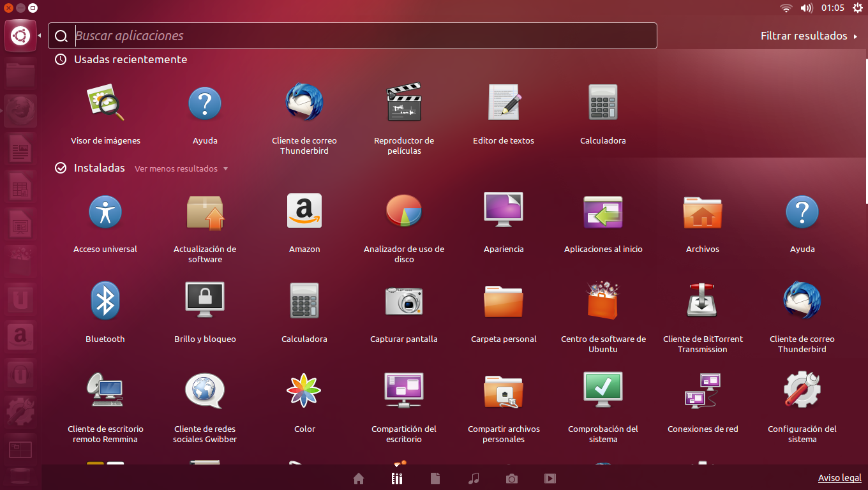
Task: Toggle the session gear menu
Action: point(858,8)
